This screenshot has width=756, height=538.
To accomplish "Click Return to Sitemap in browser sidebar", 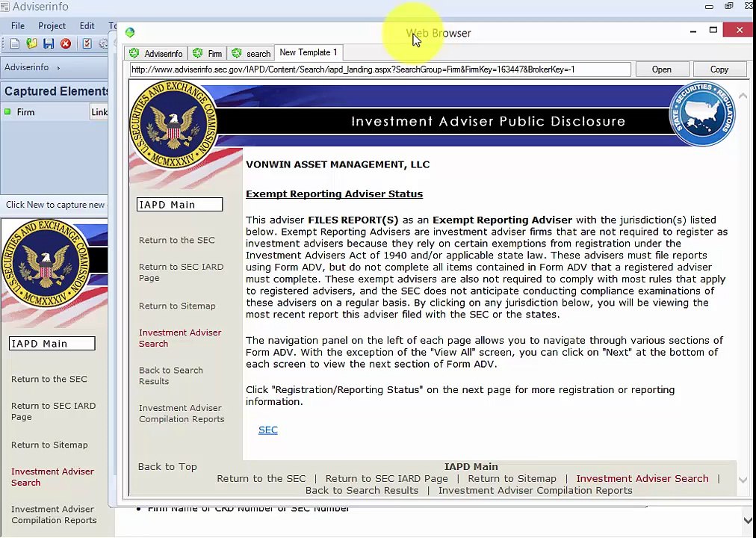I will pos(177,306).
